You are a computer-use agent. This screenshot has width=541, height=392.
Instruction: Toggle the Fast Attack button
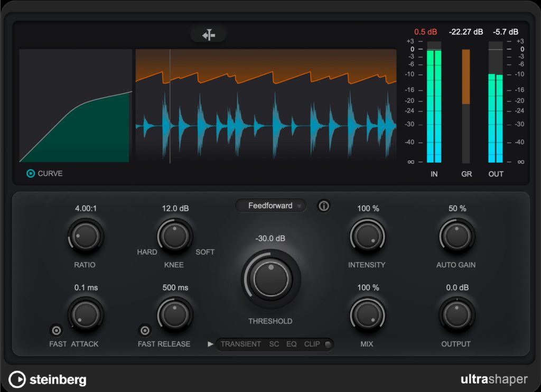(x=56, y=331)
